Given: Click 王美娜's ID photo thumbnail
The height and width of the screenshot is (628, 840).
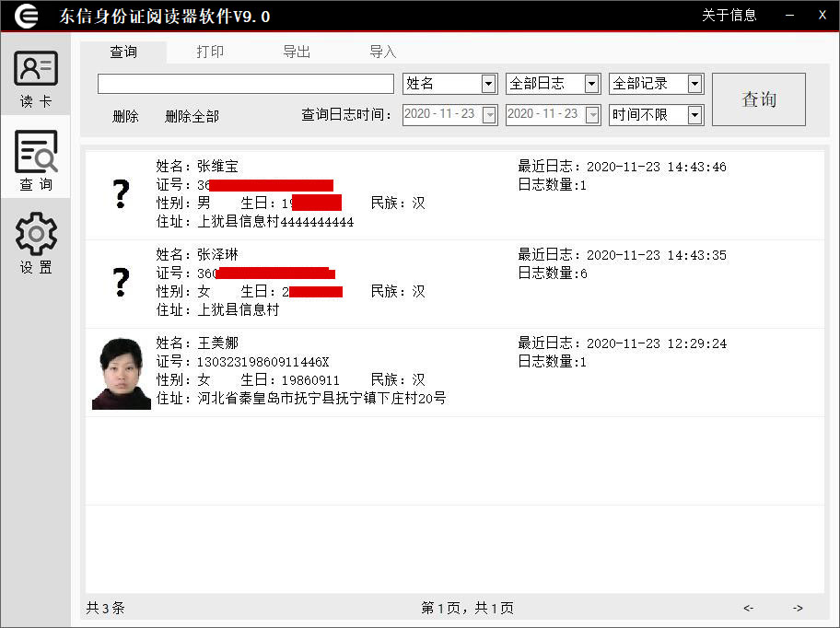Looking at the screenshot, I should point(121,371).
